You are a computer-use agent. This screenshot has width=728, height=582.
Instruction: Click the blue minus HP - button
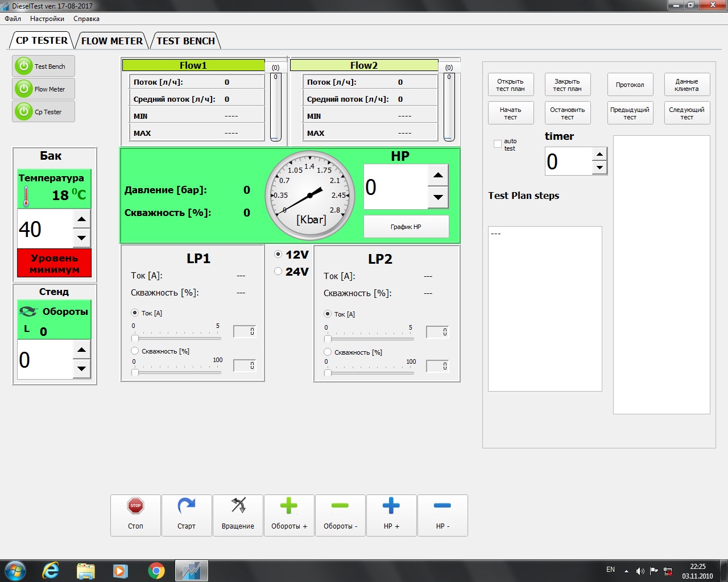(x=442, y=515)
